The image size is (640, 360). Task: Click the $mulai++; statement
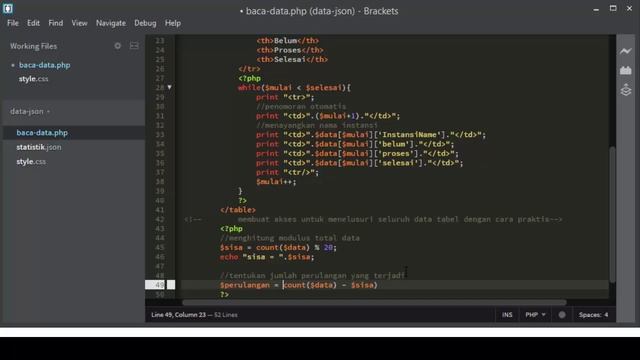pyautogui.click(x=276, y=182)
